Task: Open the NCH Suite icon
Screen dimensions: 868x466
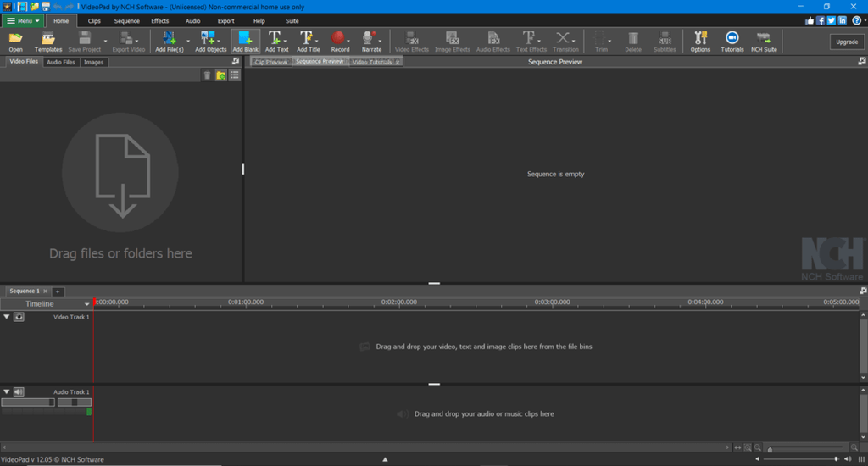Action: 764,38
